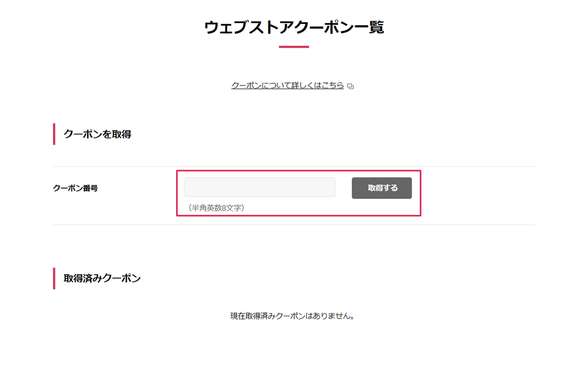Click the クーポンについて詳しくはこちら link

pyautogui.click(x=287, y=86)
